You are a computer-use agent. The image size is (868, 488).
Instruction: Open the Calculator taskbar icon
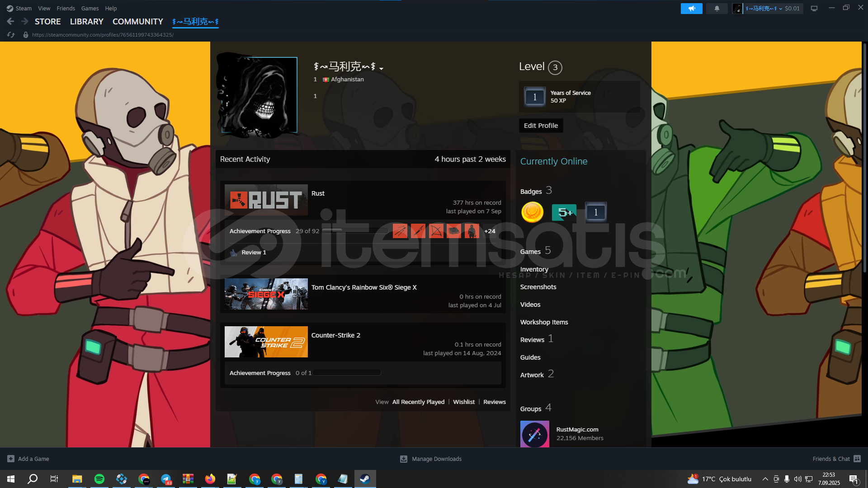298,479
